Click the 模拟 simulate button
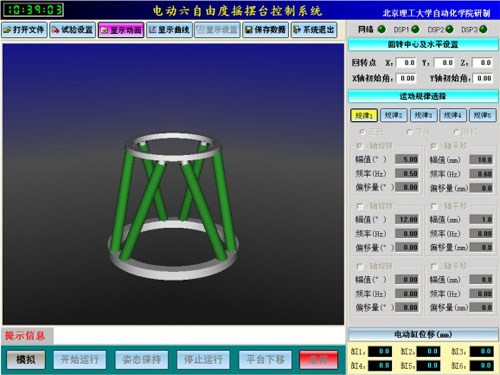 pyautogui.click(x=26, y=360)
